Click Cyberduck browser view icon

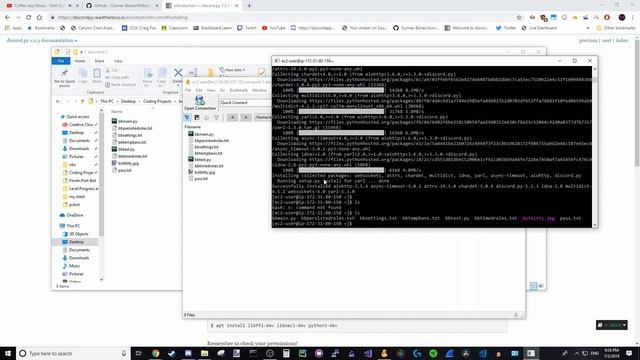pyautogui.click(x=187, y=118)
